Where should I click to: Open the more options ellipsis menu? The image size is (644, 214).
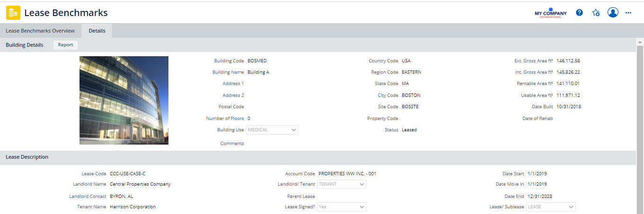pyautogui.click(x=628, y=13)
